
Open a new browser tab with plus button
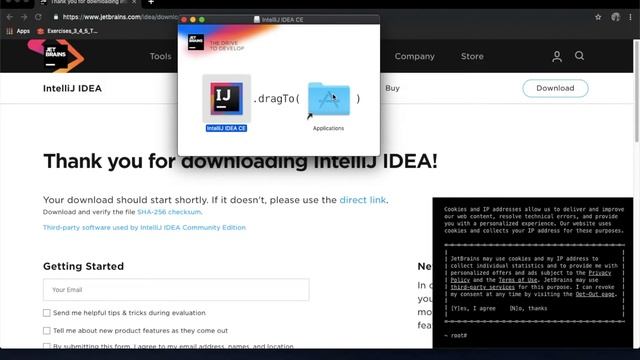point(151,2)
